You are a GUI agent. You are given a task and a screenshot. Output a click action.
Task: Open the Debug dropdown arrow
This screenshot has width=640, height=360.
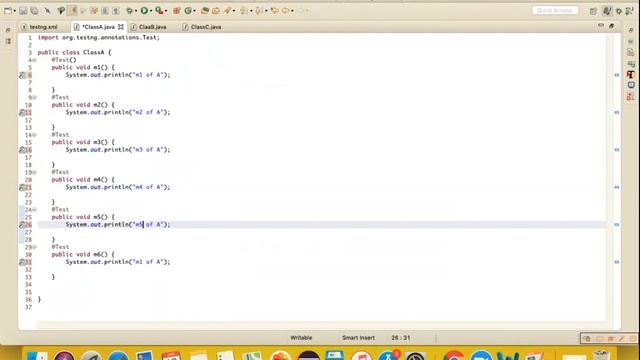[136, 11]
